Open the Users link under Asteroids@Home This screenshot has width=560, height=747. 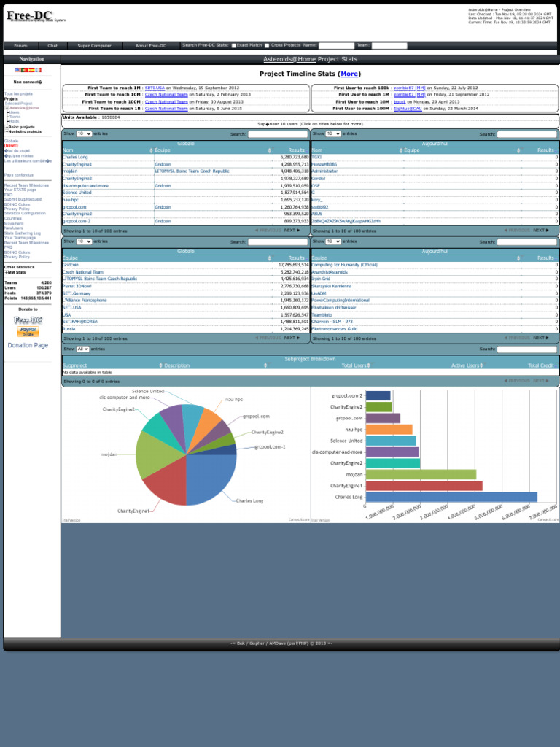(15, 112)
